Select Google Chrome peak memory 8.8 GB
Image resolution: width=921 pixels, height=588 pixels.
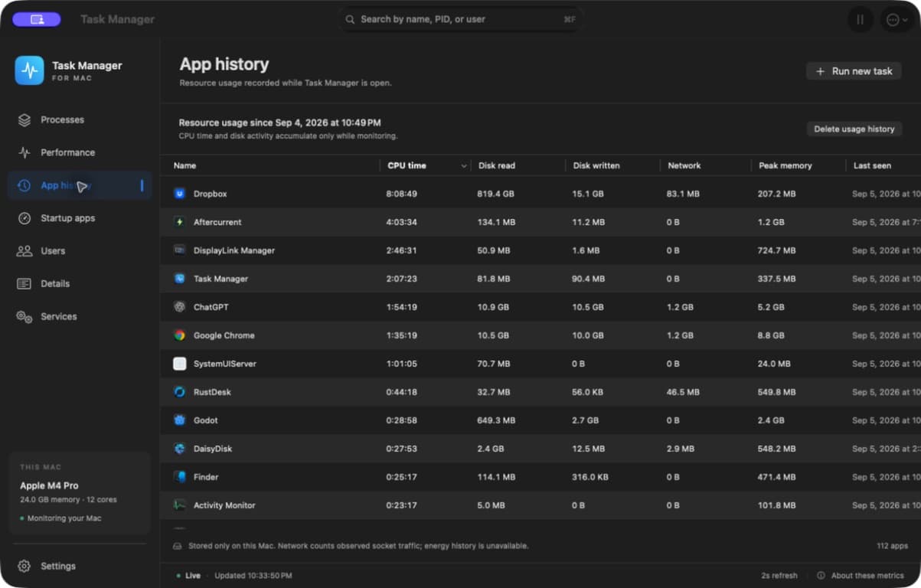(771, 336)
